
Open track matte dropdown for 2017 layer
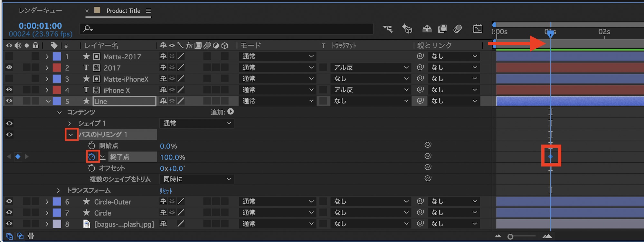(371, 67)
